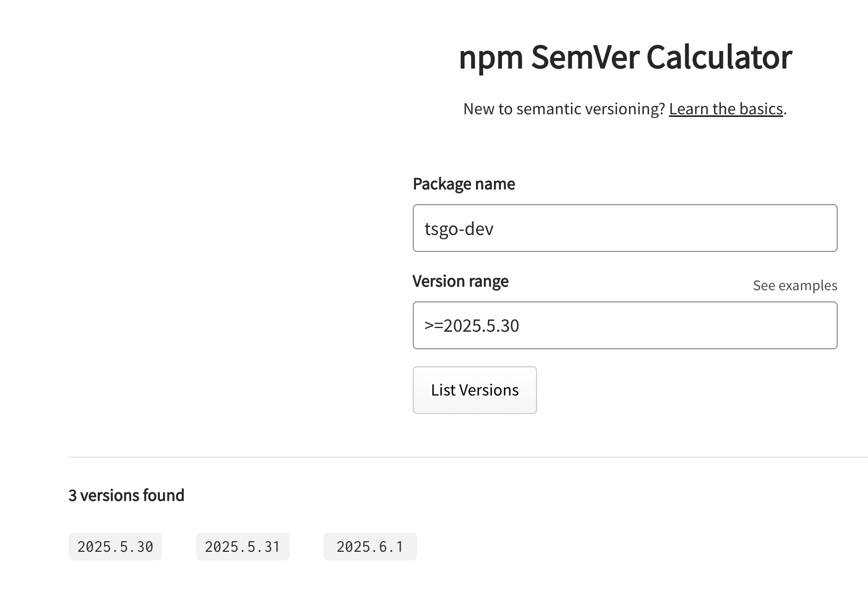Click the See examples link
Image resolution: width=868 pixels, height=589 pixels.
coord(795,285)
